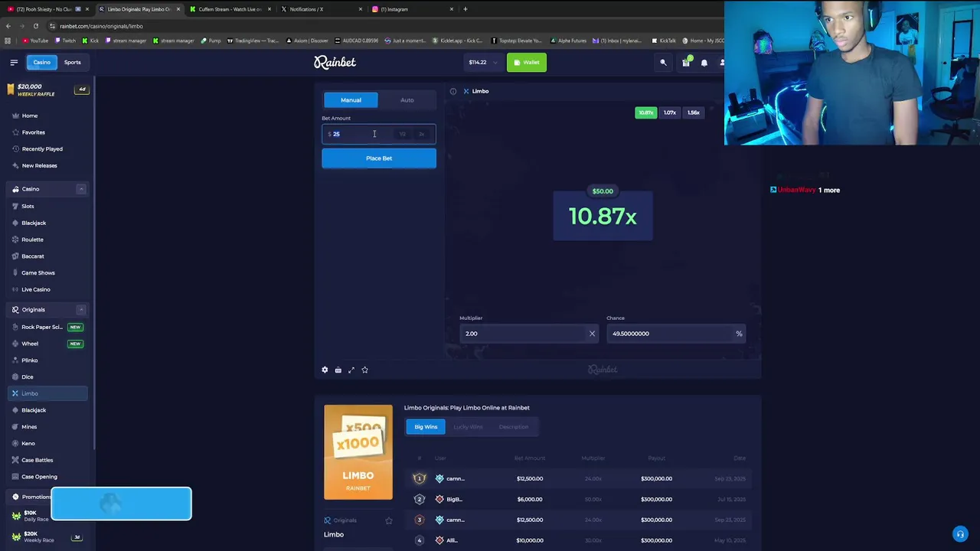Click the Chance 49.5 input
Image resolution: width=980 pixels, height=551 pixels.
(x=676, y=334)
